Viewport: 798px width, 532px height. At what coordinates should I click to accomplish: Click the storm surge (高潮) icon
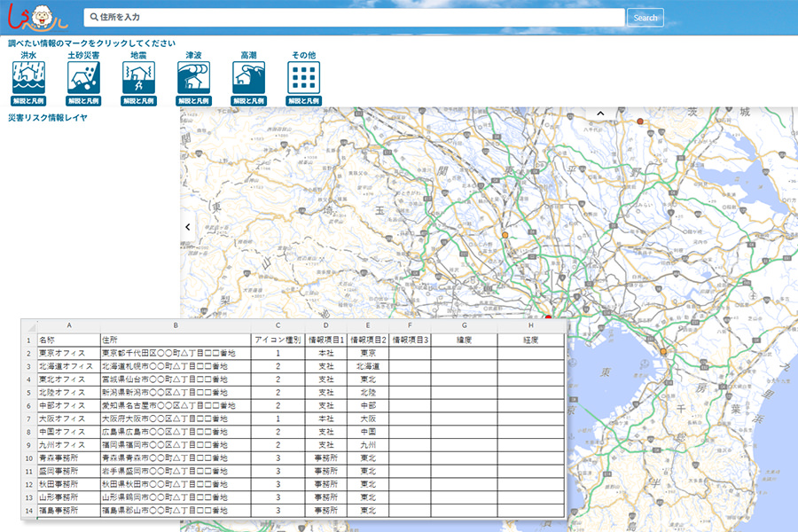click(248, 78)
